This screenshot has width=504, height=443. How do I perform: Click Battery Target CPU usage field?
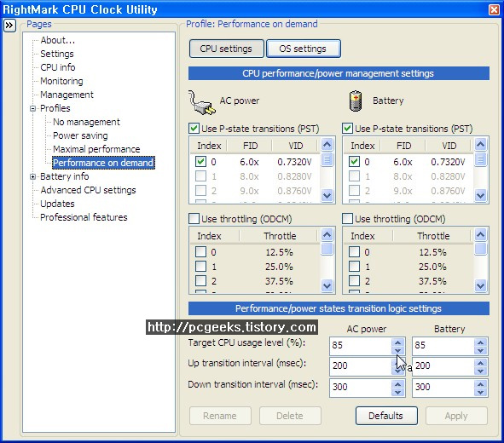443,346
